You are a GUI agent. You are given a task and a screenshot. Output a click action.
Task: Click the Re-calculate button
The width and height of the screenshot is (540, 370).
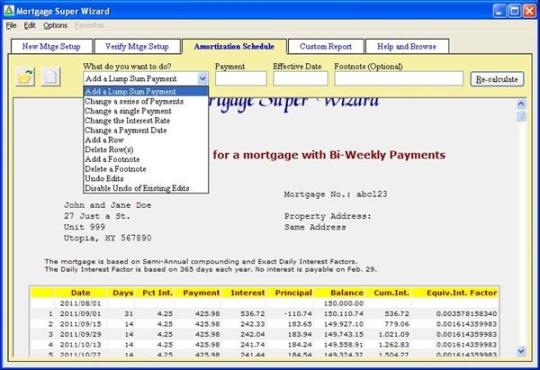click(x=497, y=79)
